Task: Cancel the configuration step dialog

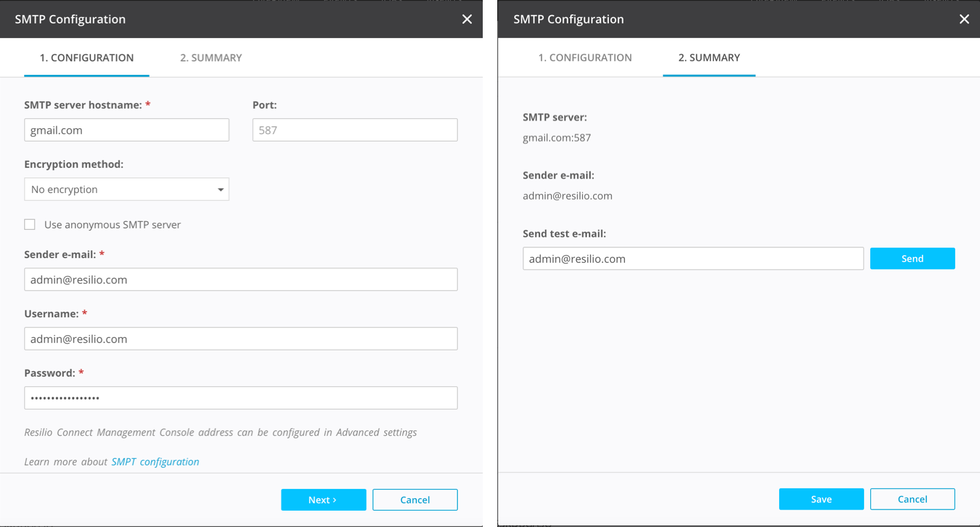Action: pos(415,500)
